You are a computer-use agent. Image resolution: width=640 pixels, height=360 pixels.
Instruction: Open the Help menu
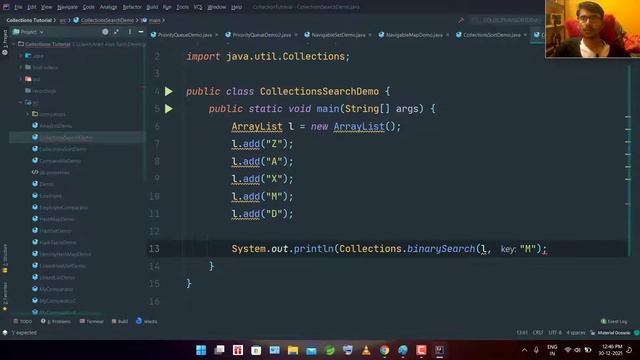pos(236,7)
